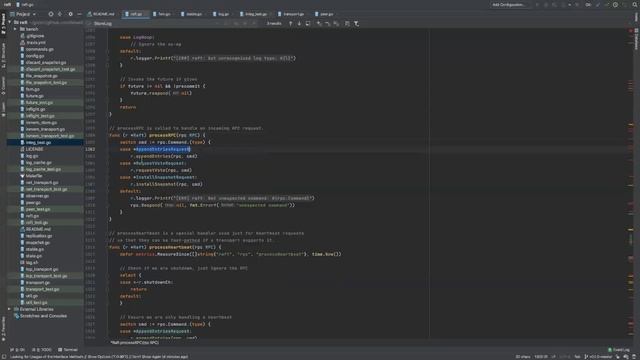The height and width of the screenshot is (360, 640).
Task: Open the Terminal tool window at bottom
Action: click(68, 350)
